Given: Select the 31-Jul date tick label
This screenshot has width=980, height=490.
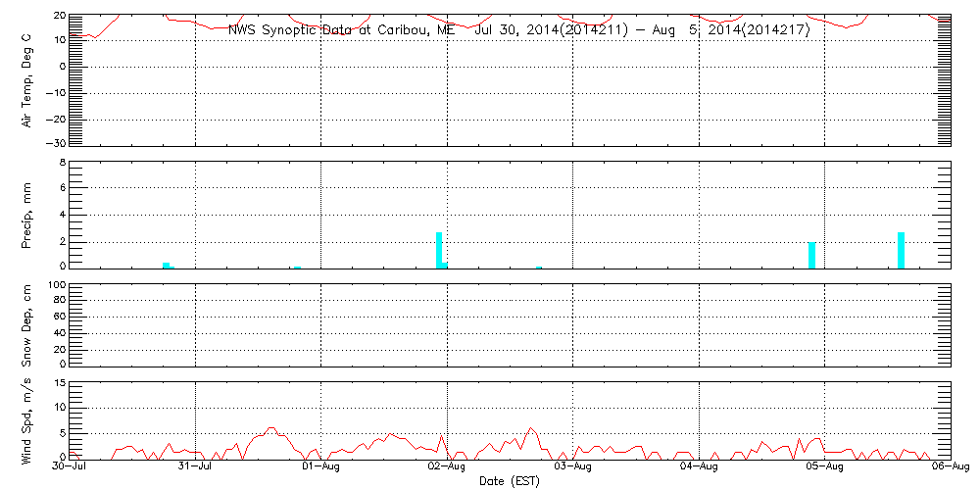Looking at the screenshot, I should click(196, 467).
